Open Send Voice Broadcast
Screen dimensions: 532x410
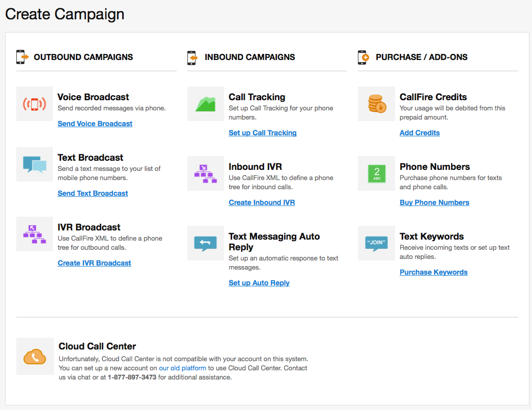tap(95, 123)
